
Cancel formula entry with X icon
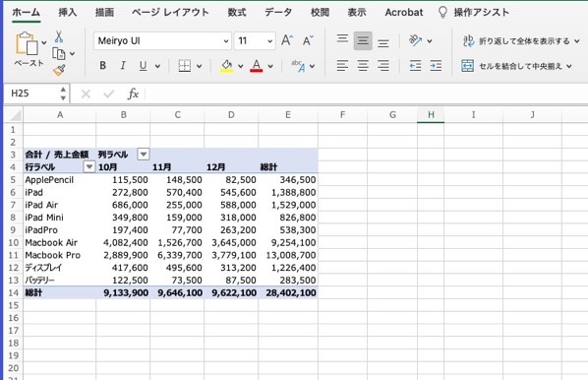(86, 94)
